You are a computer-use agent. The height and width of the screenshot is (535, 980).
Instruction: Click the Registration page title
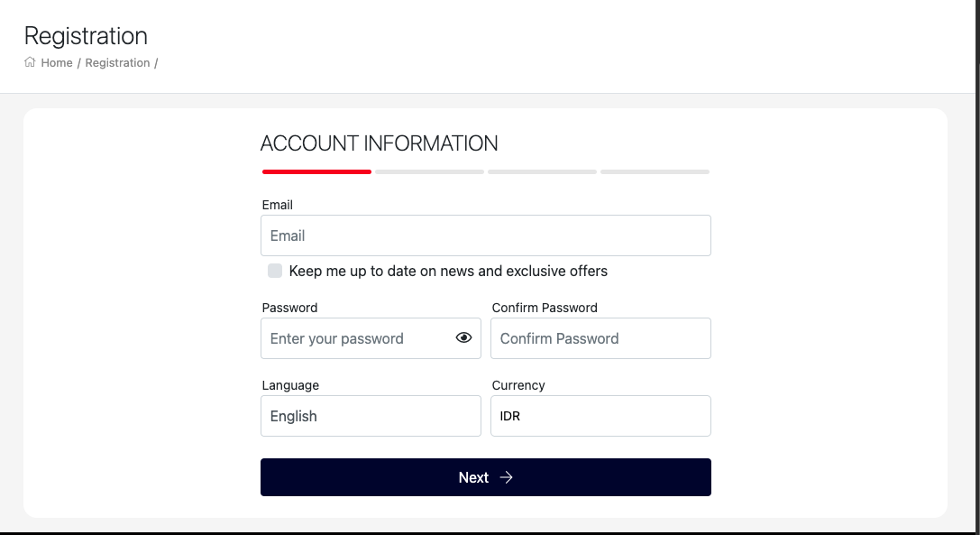coord(86,36)
